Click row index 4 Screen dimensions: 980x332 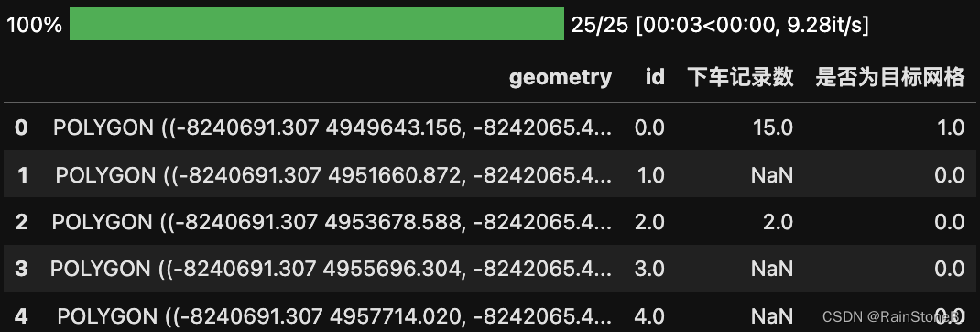(x=21, y=315)
